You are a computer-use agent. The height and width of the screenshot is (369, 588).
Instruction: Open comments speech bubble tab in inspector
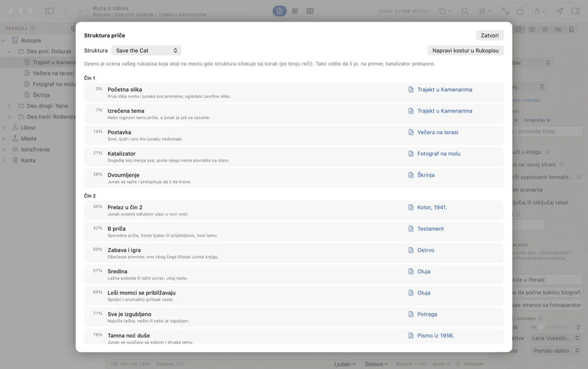point(545,29)
